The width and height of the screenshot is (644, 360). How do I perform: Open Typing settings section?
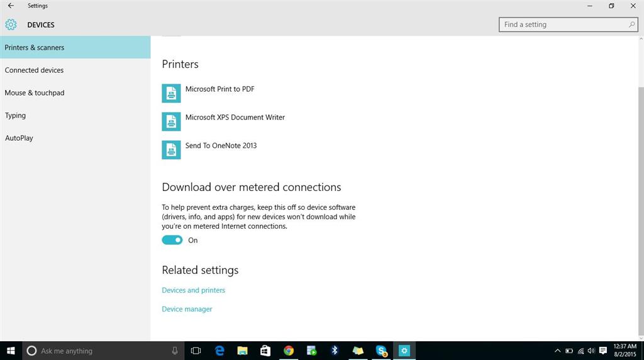coord(75,116)
